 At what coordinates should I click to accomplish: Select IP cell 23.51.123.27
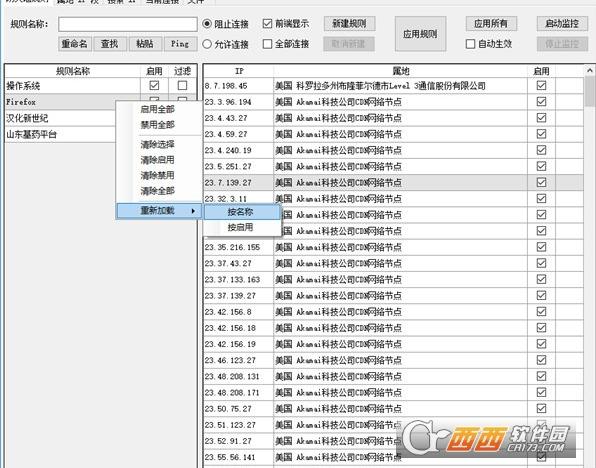coord(239,425)
